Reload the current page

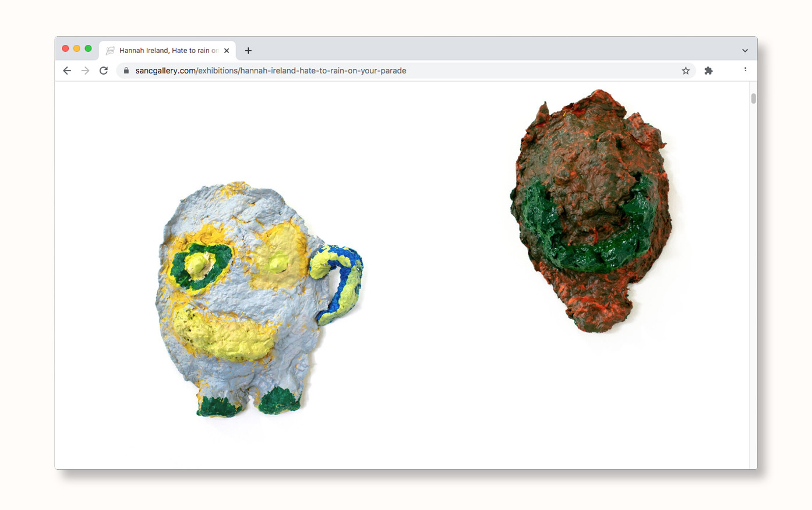(104, 71)
